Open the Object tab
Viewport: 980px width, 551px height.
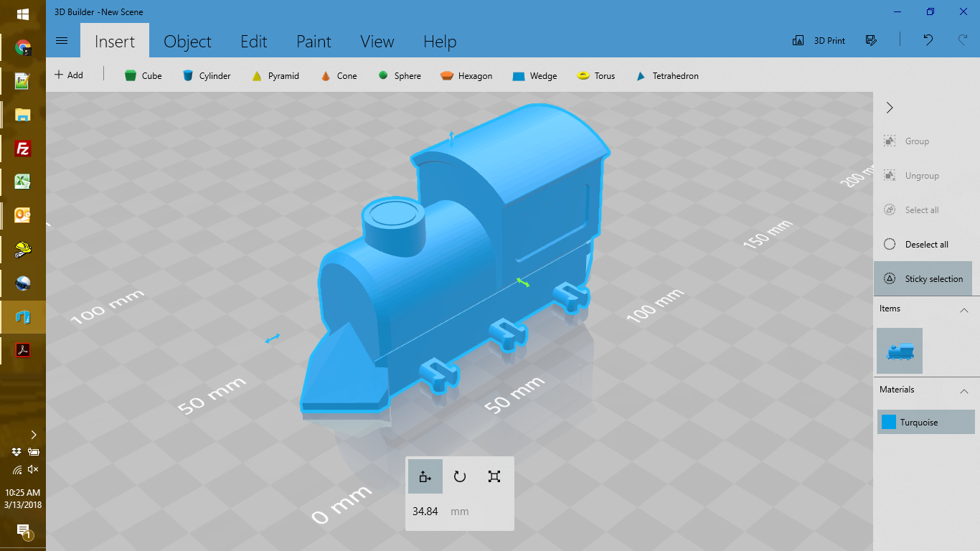(x=187, y=42)
